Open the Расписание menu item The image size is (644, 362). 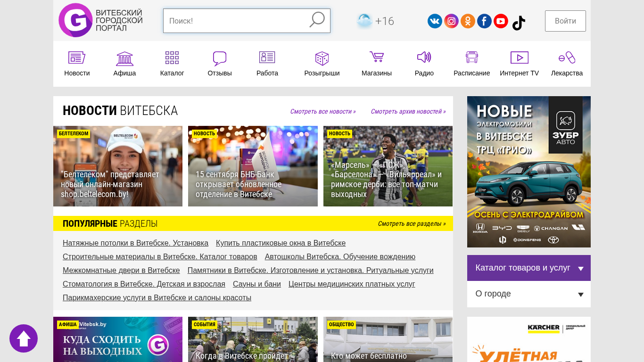tap(471, 64)
